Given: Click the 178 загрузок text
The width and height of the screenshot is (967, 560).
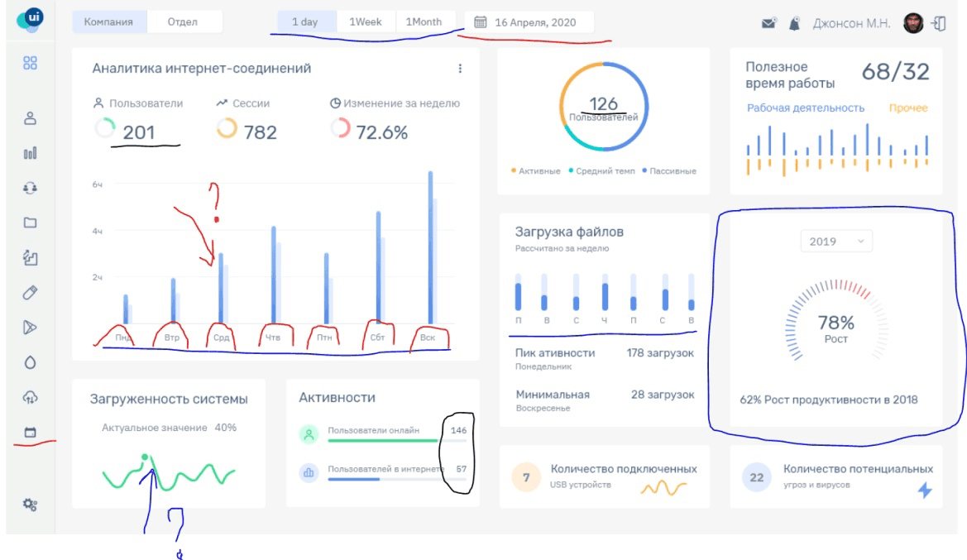Looking at the screenshot, I should [660, 352].
